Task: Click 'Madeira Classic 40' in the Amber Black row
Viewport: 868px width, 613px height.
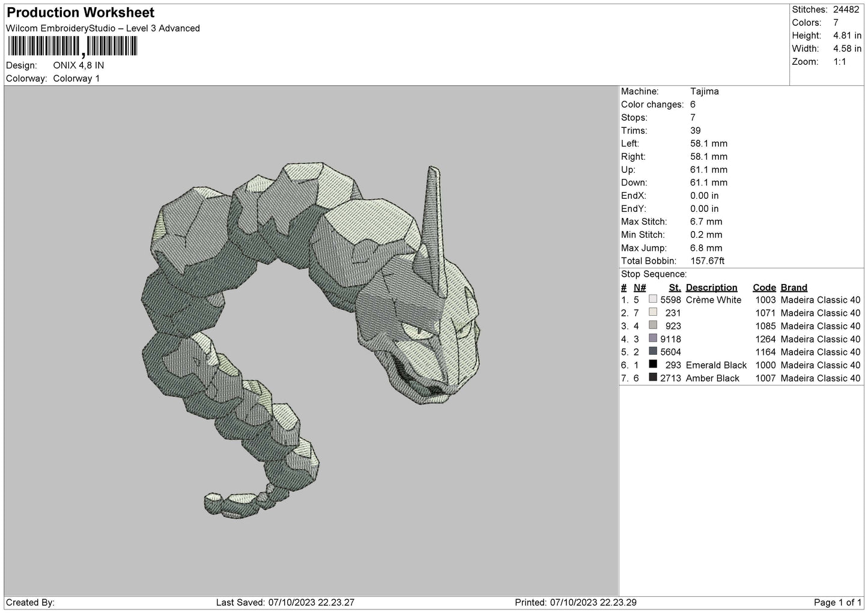Action: tap(821, 378)
